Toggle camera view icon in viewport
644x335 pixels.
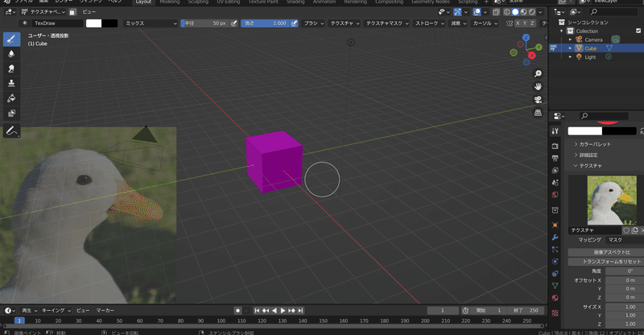pyautogui.click(x=538, y=100)
